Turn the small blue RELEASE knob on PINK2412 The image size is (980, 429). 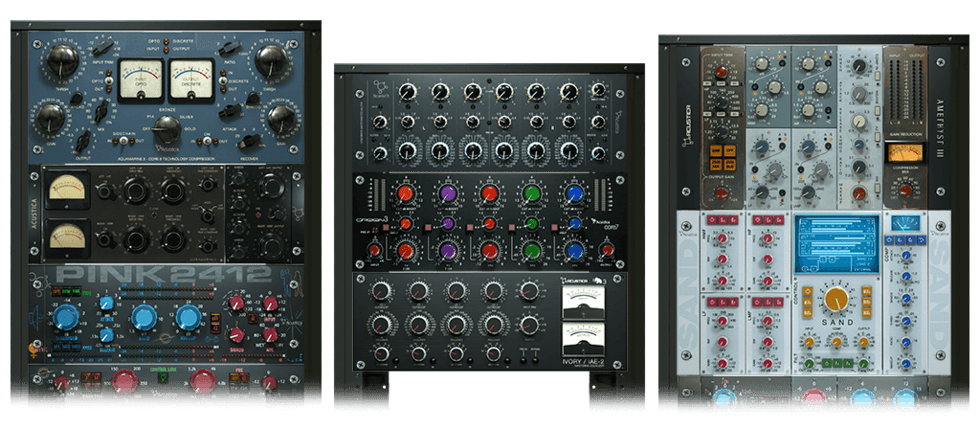[107, 335]
